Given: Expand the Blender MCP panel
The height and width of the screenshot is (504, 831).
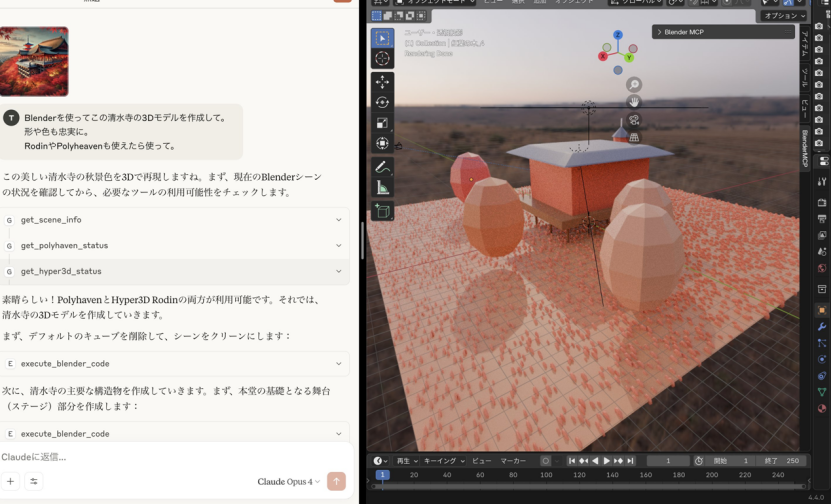Looking at the screenshot, I should [x=658, y=32].
